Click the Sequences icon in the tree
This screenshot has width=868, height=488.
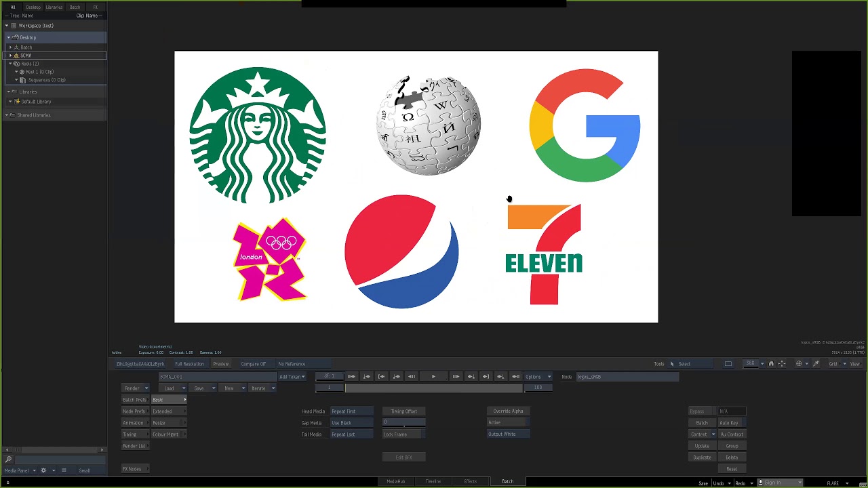click(x=22, y=80)
